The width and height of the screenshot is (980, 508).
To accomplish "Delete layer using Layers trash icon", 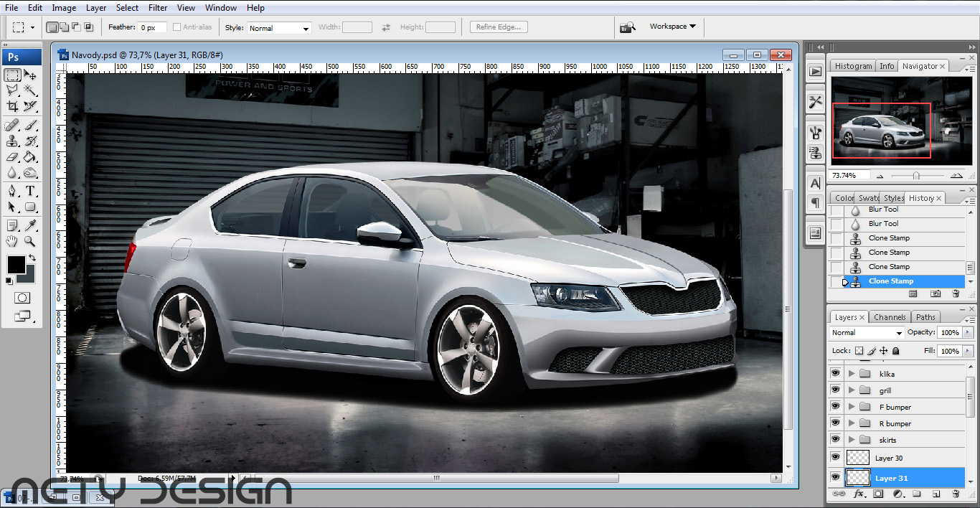I will coord(955,494).
